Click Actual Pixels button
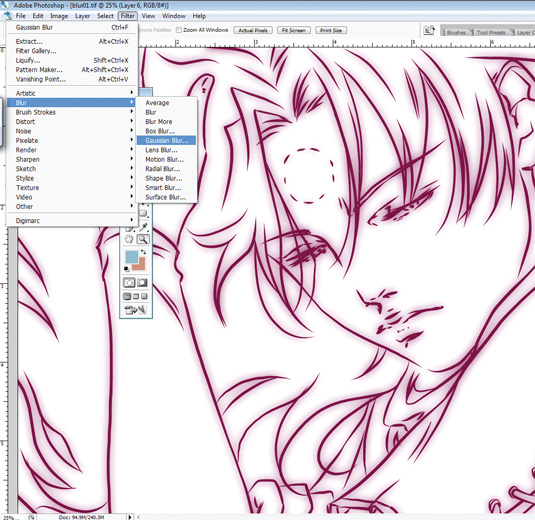This screenshot has width=535, height=520. click(253, 30)
